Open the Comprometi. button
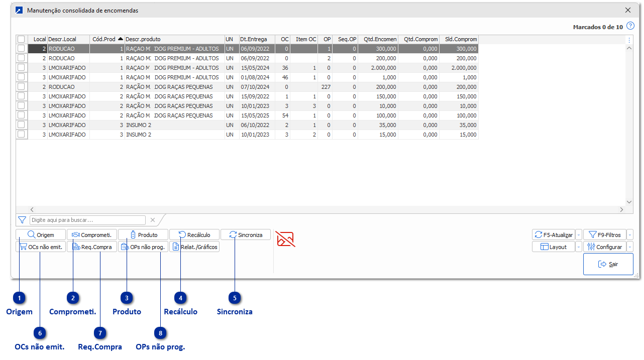This screenshot has width=644, height=360. pos(92,234)
